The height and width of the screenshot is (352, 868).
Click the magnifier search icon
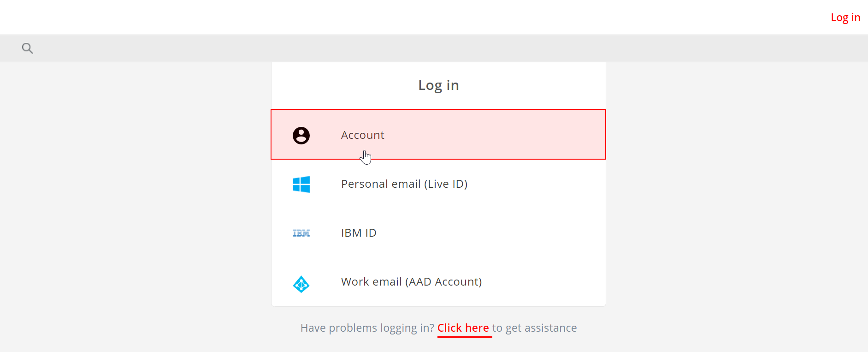coord(28,48)
